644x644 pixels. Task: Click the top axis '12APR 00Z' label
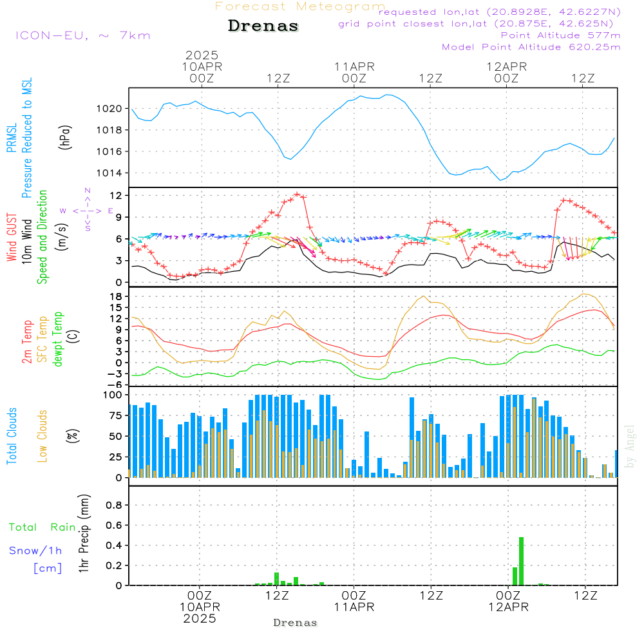point(506,72)
